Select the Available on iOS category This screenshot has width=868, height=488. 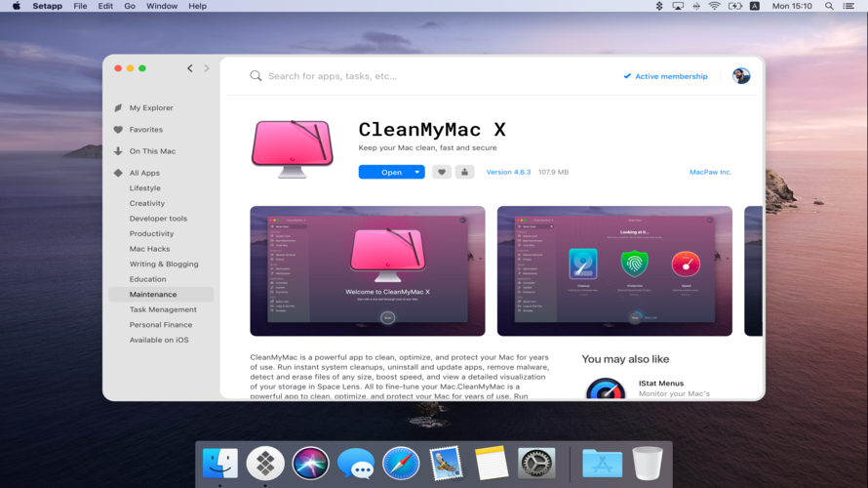pos(159,340)
